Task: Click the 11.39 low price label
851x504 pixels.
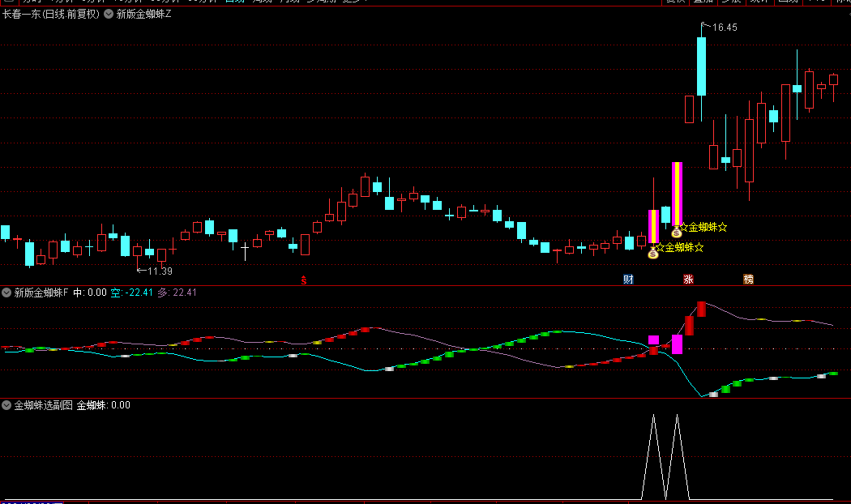Action: click(160, 271)
